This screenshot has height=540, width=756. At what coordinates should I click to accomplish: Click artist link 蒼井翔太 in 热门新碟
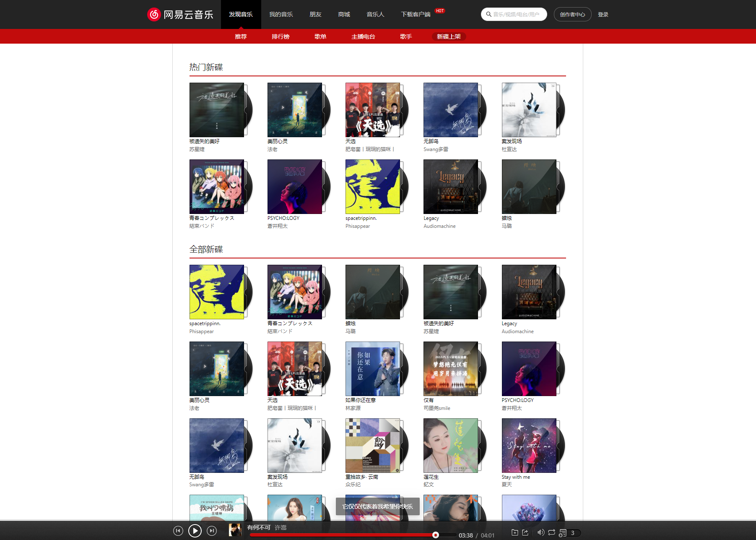pyautogui.click(x=277, y=226)
